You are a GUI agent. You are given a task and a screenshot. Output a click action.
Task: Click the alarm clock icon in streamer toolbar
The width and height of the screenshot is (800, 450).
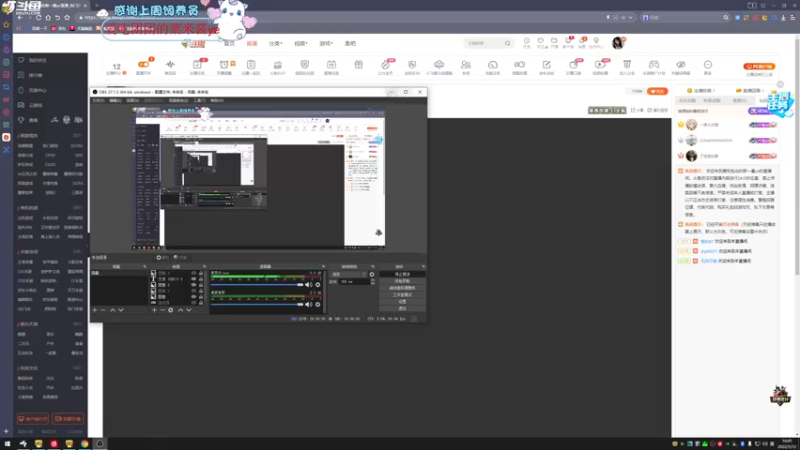point(224,65)
